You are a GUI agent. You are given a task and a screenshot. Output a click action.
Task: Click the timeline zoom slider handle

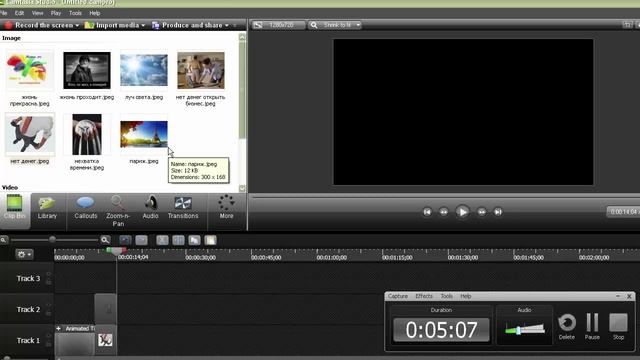[x=52, y=239]
